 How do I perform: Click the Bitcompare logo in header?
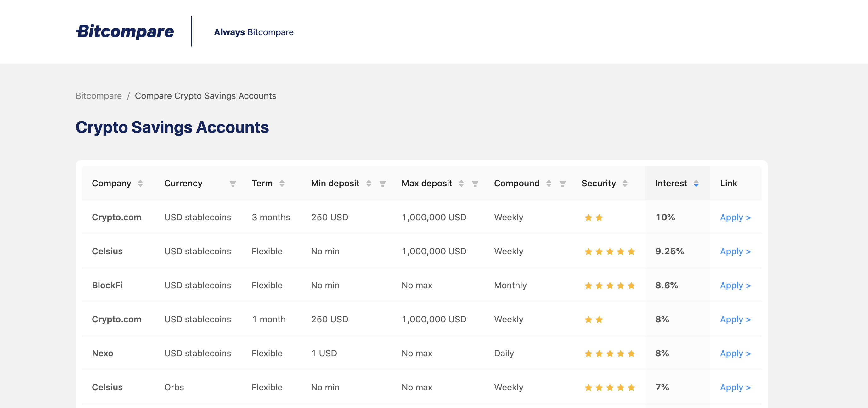pyautogui.click(x=125, y=31)
